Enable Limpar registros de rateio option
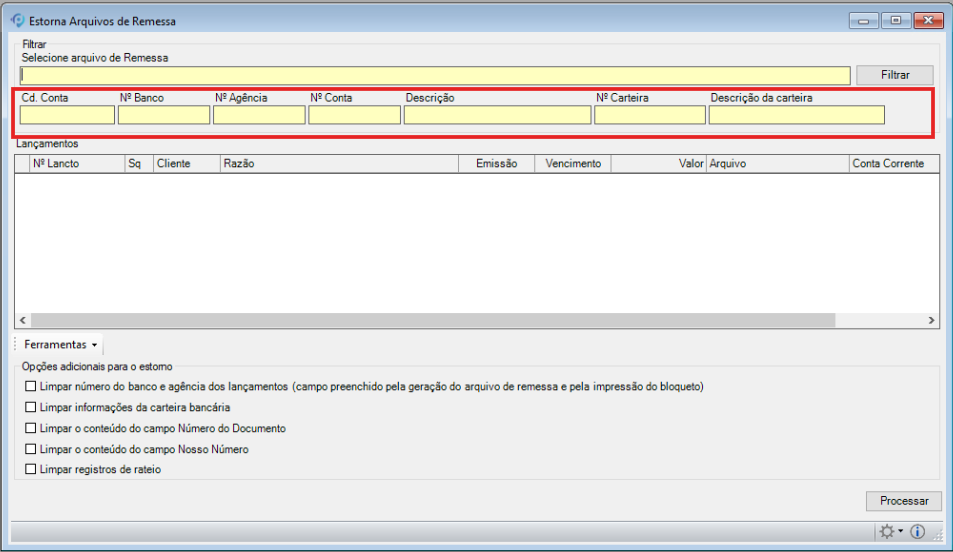 (x=31, y=469)
